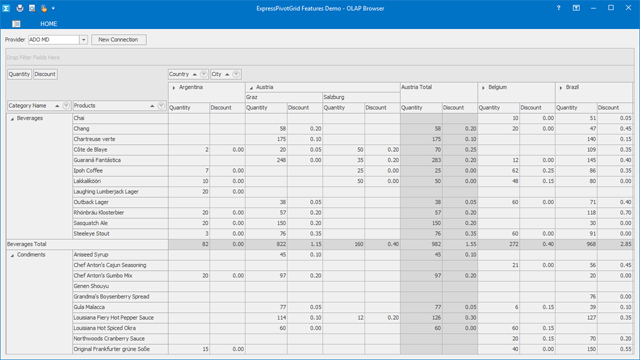Click the Quantity header under Argentina
Screen dimensions: 640x360
[x=189, y=108]
